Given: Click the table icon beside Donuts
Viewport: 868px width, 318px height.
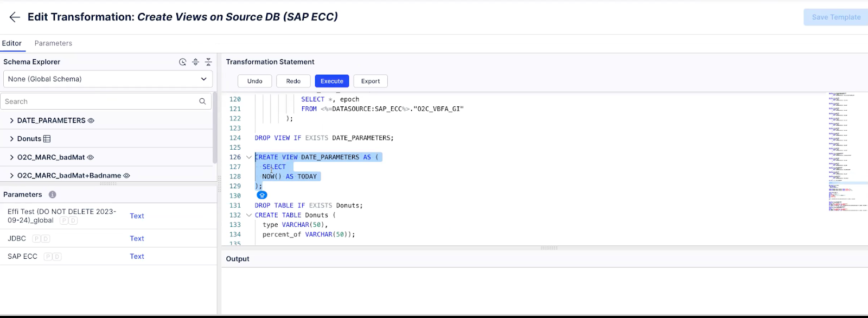Looking at the screenshot, I should pyautogui.click(x=47, y=139).
